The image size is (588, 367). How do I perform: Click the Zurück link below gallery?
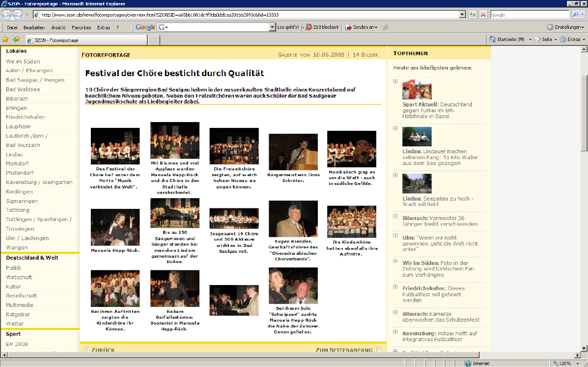coord(103,350)
